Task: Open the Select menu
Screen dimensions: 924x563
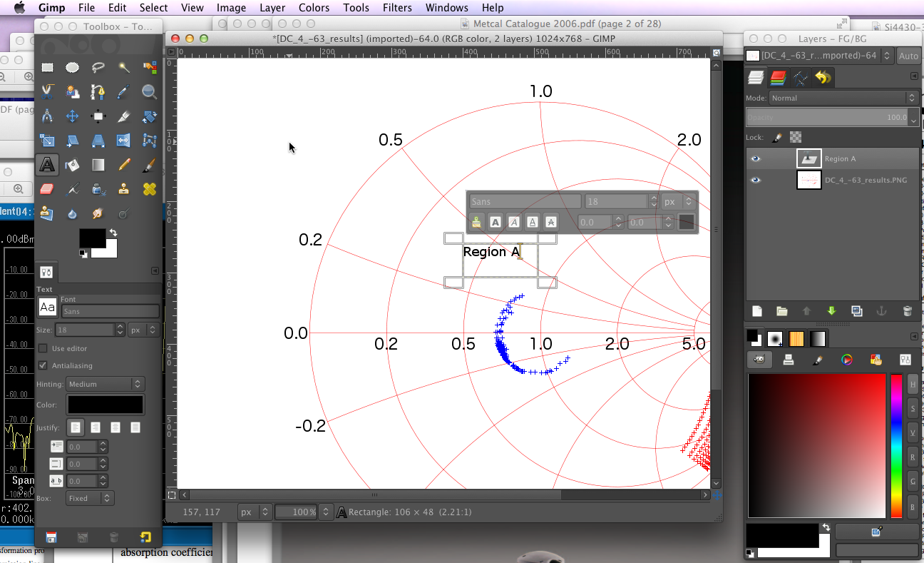Action: coord(153,8)
